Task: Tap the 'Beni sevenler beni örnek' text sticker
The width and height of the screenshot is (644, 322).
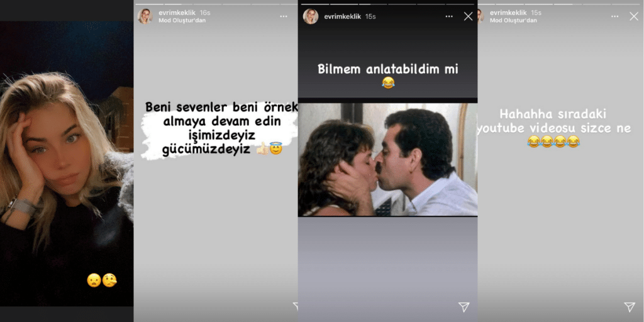Action: 221,128
